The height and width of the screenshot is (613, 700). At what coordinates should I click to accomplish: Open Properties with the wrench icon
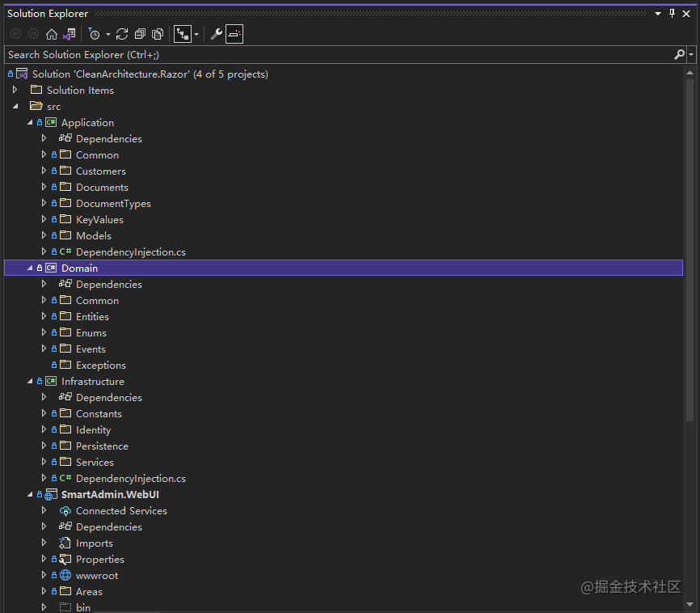(216, 34)
